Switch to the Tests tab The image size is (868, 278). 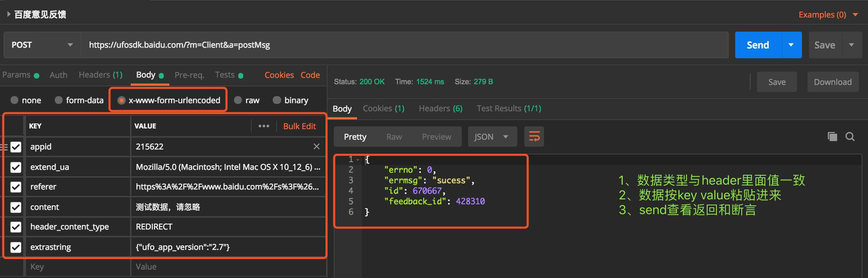229,75
